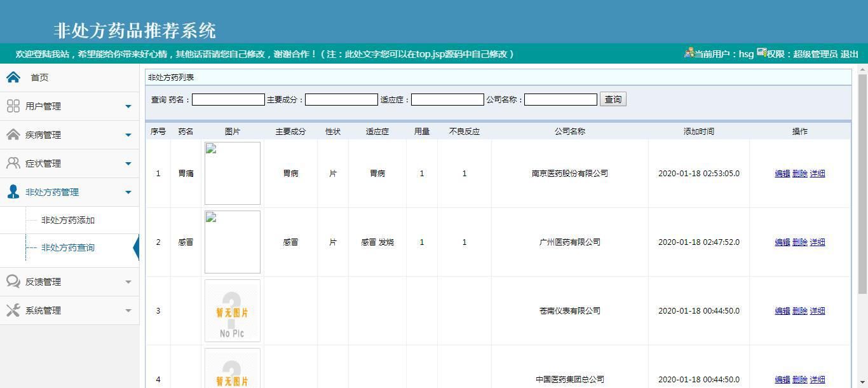
Task: Open the 症状管理 menu
Action: (69, 163)
